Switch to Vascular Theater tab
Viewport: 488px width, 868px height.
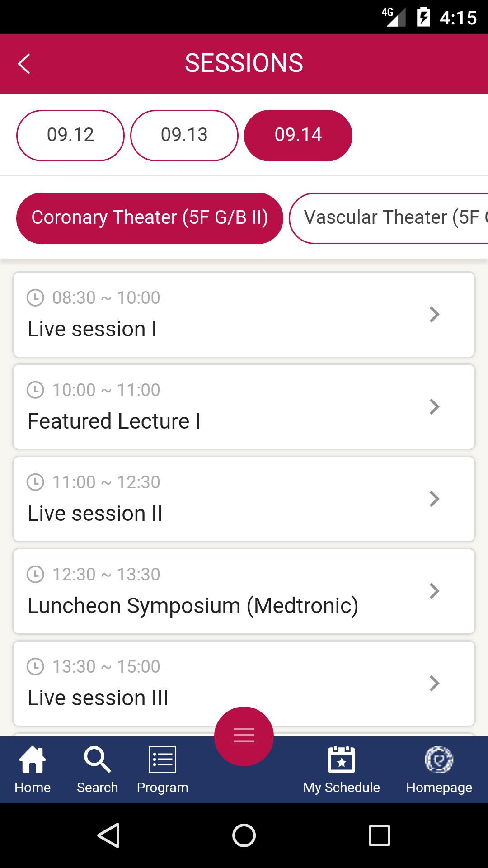[x=389, y=218]
